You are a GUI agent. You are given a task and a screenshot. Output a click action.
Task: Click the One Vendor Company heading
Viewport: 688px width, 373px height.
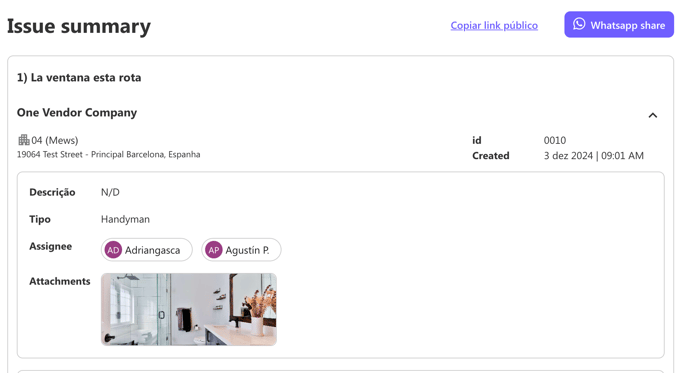pos(77,113)
